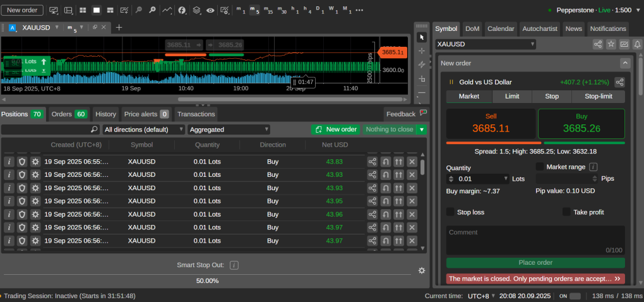
Task: Select the m5 timeframe in toolbar
Action: click(254, 10)
